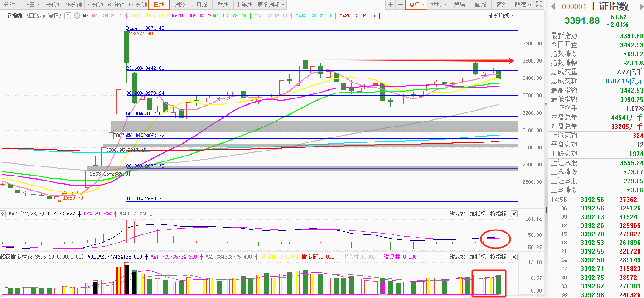Toggle the 画线 drawing tools
The width and height of the screenshot is (644, 298).
point(480,5)
